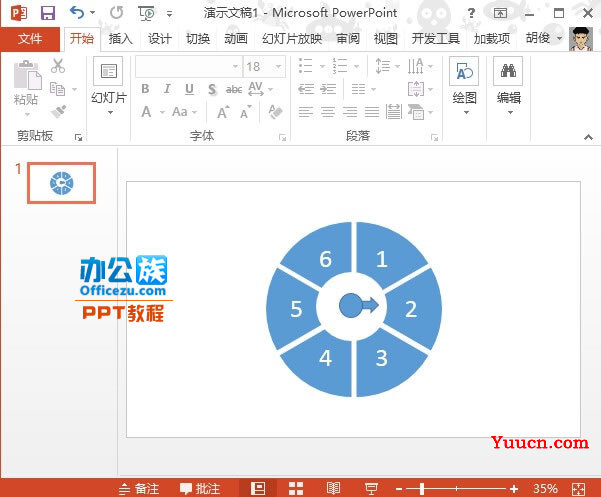This screenshot has width=601, height=497.
Task: Collapse the ribbon with the chevron
Action: 588,137
